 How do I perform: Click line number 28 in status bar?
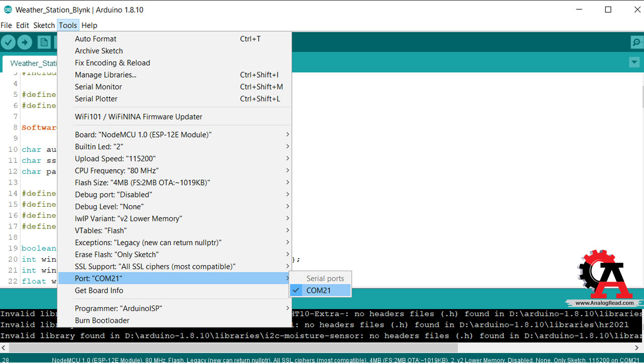pyautogui.click(x=6, y=359)
